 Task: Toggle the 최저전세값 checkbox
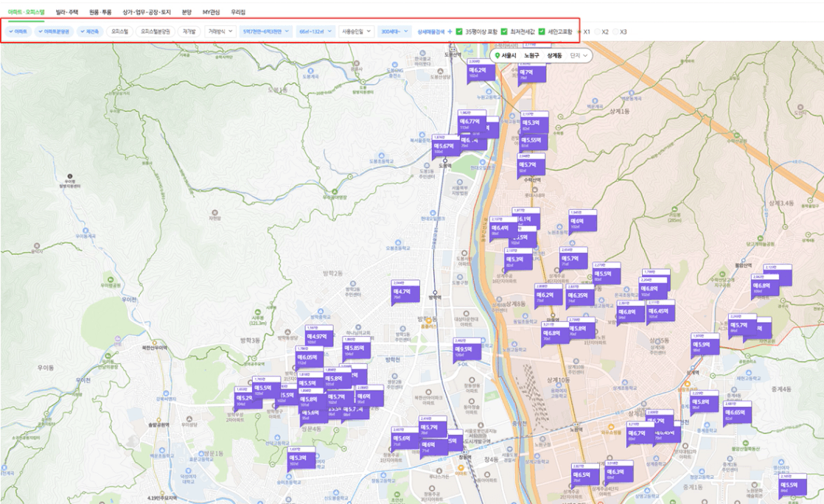pos(504,32)
